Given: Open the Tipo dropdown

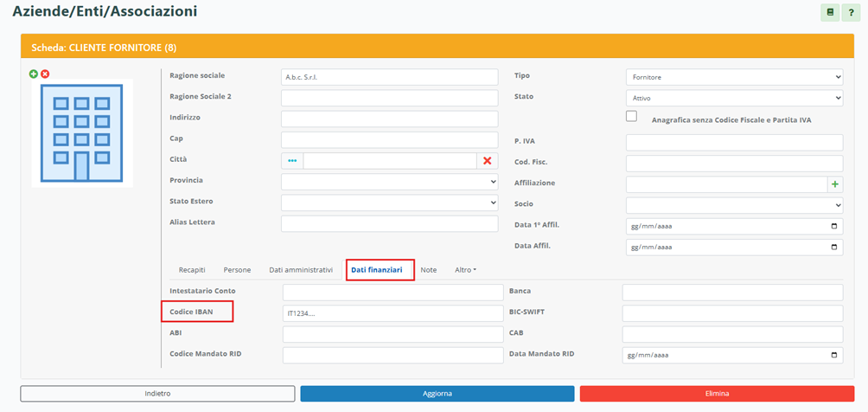Looking at the screenshot, I should coord(733,77).
